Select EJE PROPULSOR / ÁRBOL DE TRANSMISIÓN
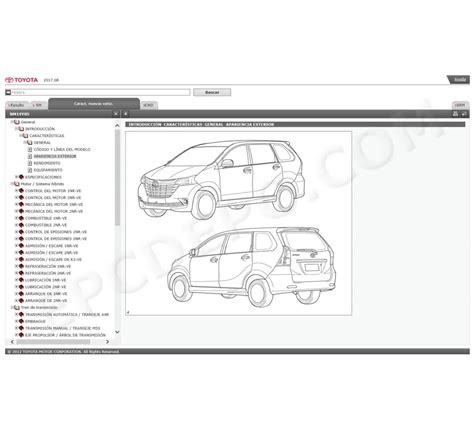This screenshot has height=430, width=474. (65, 335)
